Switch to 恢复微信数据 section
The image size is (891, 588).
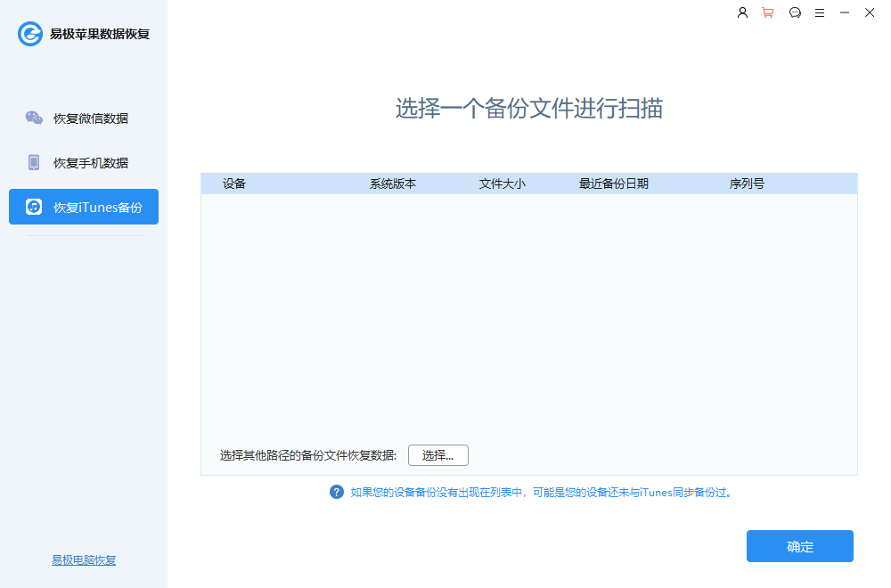(x=94, y=117)
